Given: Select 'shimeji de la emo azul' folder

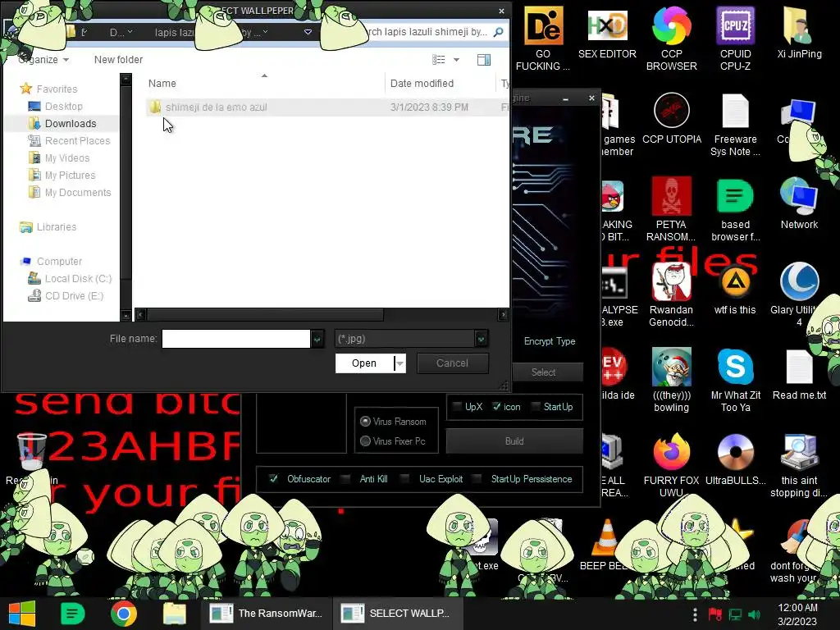Looking at the screenshot, I should [216, 107].
